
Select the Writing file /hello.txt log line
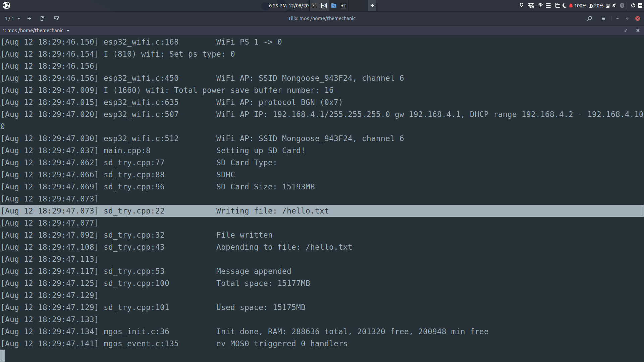(x=272, y=211)
